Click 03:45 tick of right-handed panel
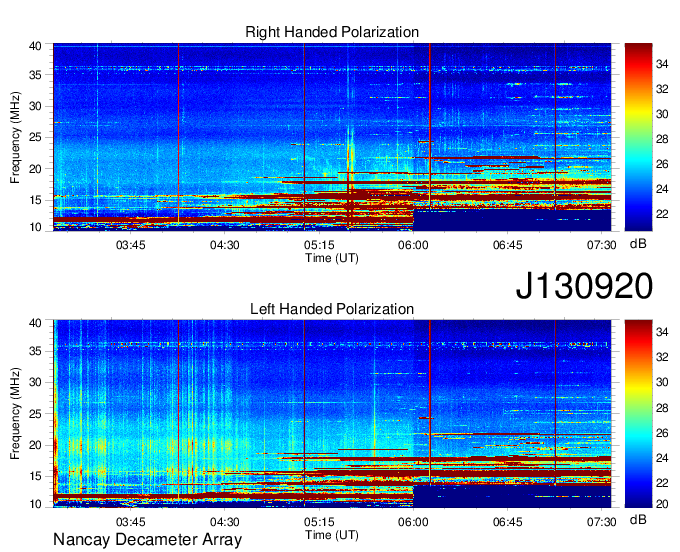680x552 pixels. (131, 245)
